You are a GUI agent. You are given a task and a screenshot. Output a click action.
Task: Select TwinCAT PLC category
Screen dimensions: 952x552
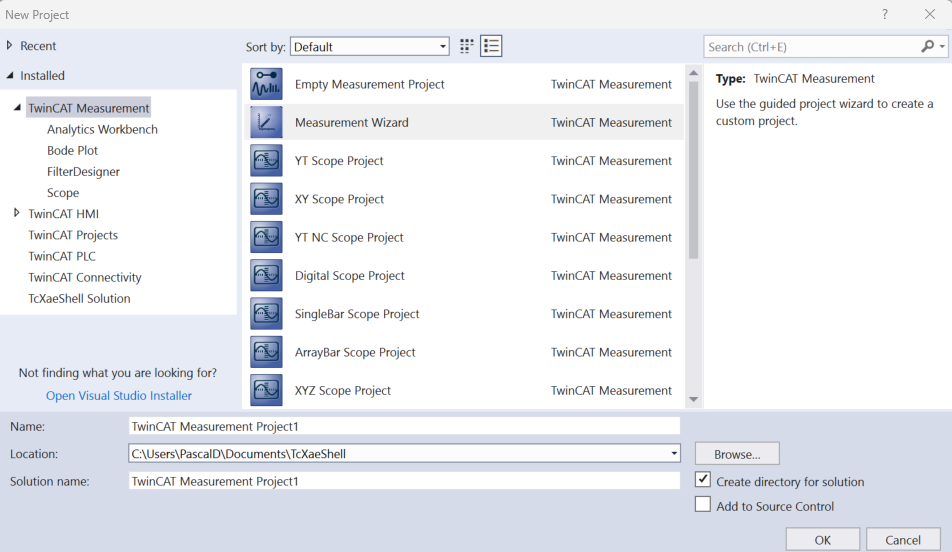tap(62, 256)
